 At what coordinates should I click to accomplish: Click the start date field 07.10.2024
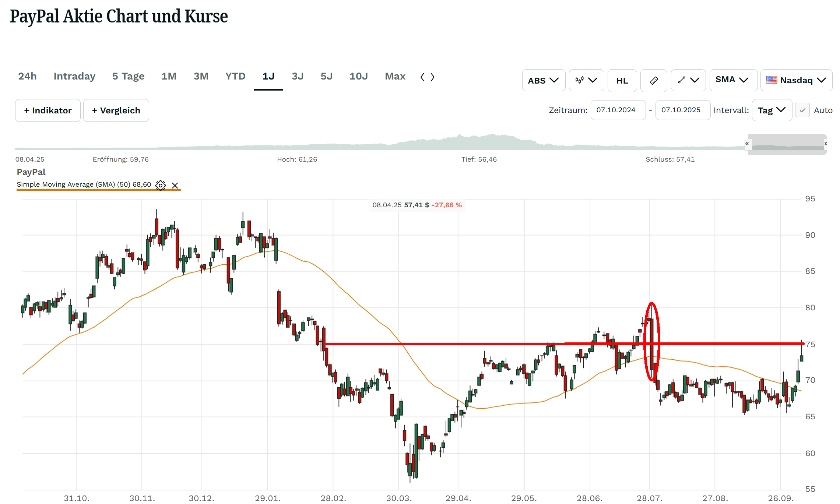(x=618, y=110)
